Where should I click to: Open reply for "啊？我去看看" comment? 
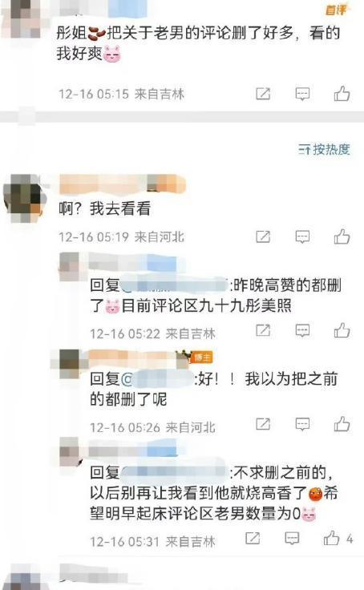302,237
